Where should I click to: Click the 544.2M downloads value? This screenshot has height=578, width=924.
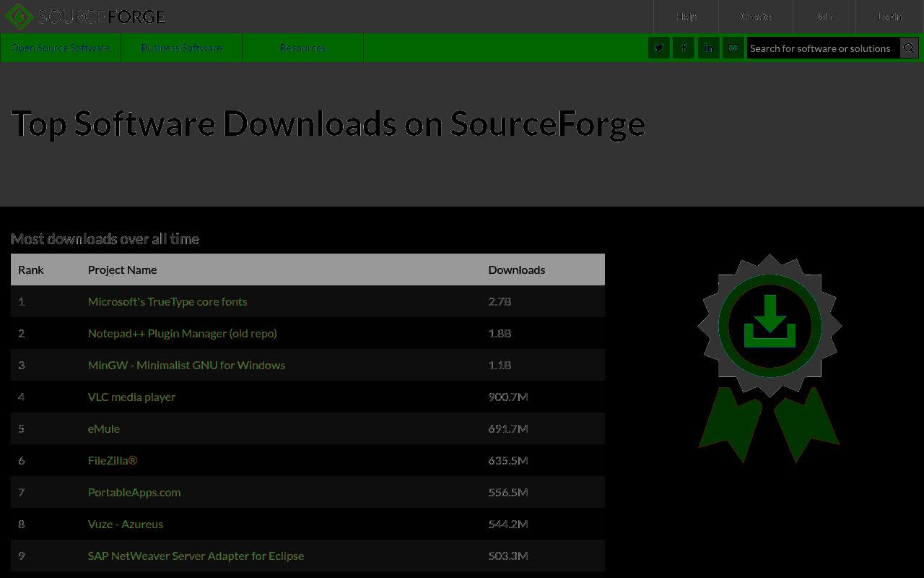(x=508, y=524)
